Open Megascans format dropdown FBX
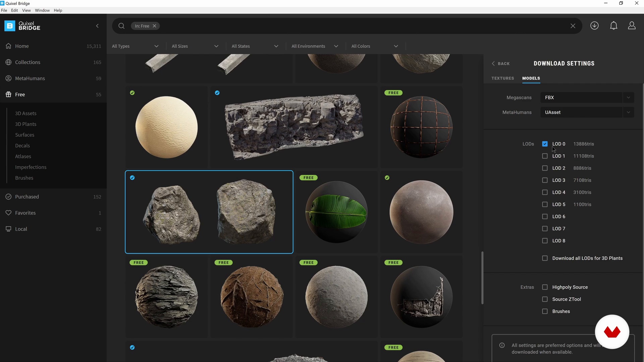The image size is (644, 362). [x=587, y=98]
